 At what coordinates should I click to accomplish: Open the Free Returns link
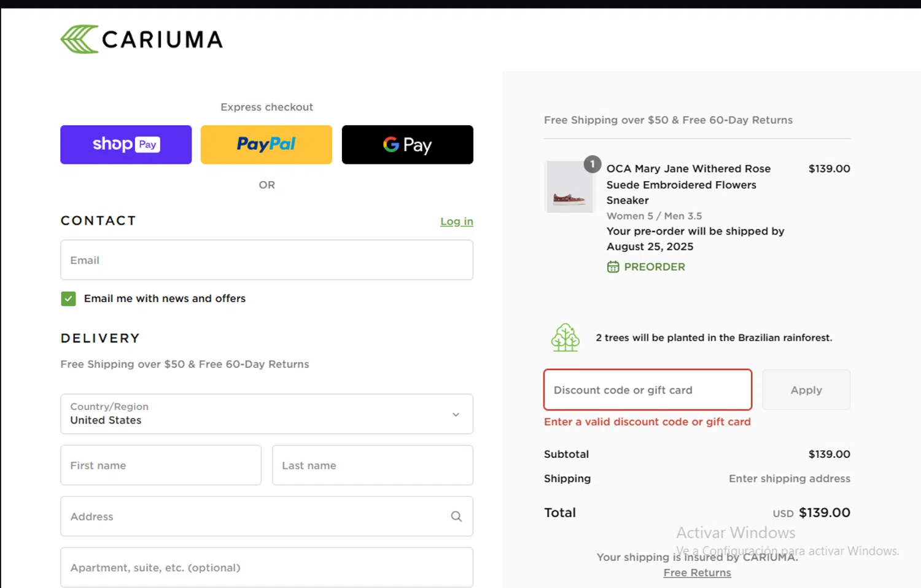tap(698, 573)
